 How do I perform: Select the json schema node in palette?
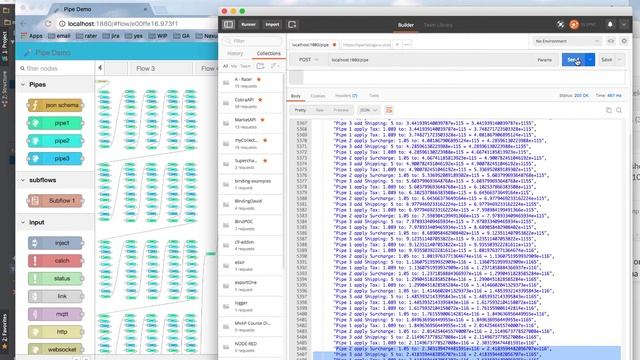[56, 105]
